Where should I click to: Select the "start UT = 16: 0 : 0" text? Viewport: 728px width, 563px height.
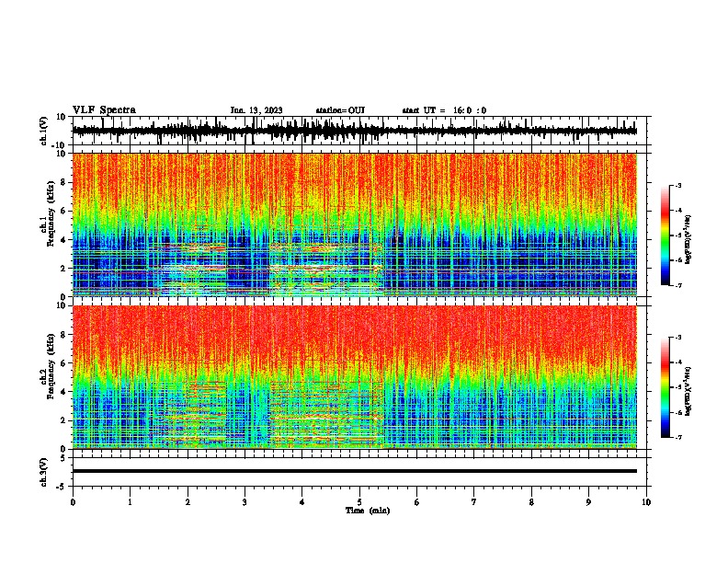pyautogui.click(x=444, y=110)
